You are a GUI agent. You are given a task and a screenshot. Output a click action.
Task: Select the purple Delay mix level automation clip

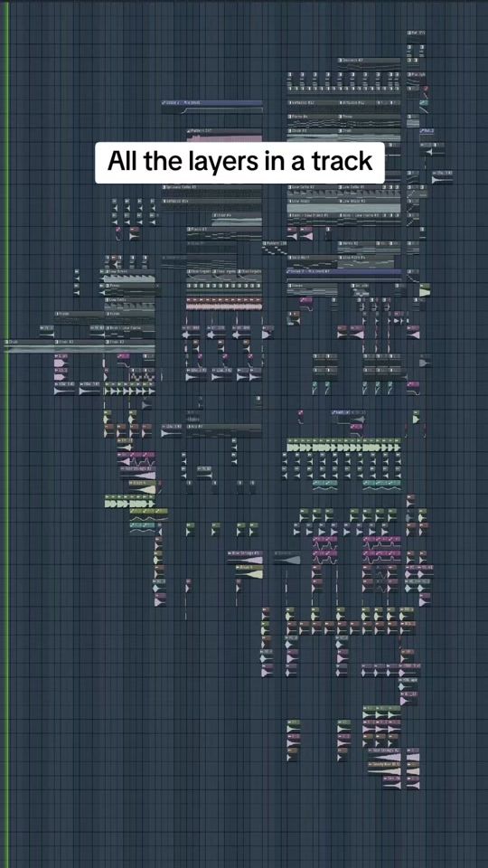[211, 106]
